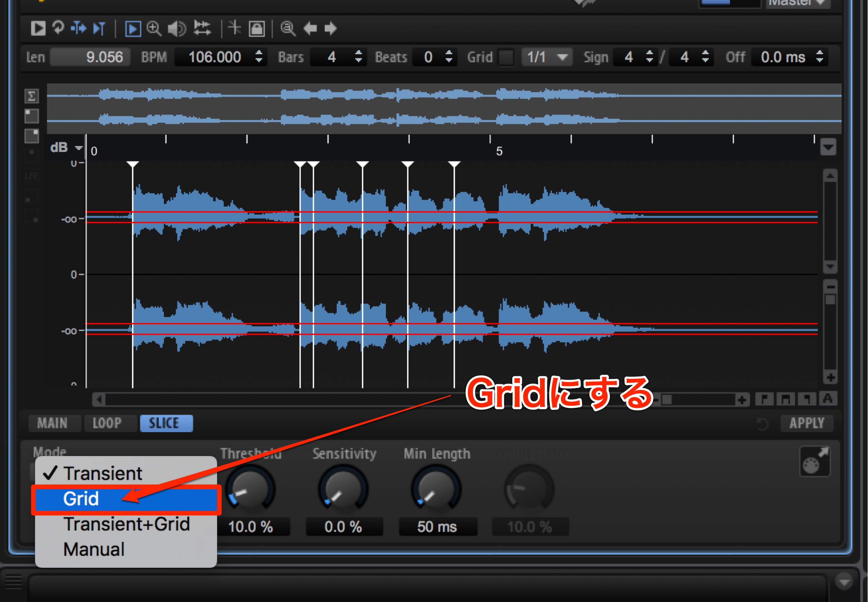Click the sum channel icon beside waveform
Screen dimensions: 868x602
pyautogui.click(x=32, y=96)
